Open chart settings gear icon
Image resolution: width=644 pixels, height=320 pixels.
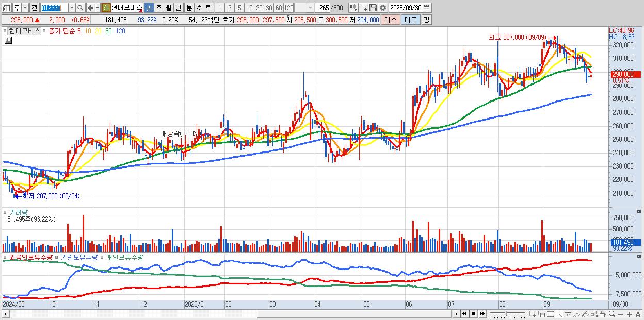coord(382,8)
